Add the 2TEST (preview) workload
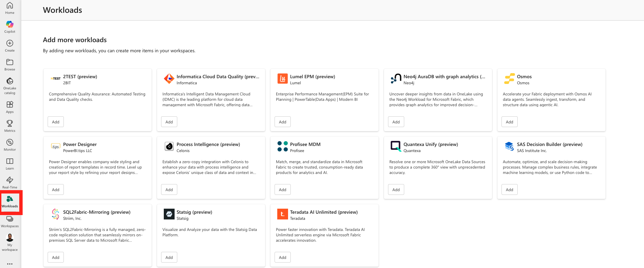The image size is (644, 268). (x=56, y=122)
